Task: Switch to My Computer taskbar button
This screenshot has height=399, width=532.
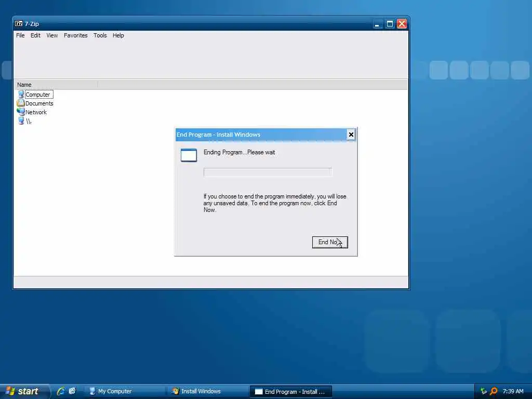Action: (x=124, y=392)
